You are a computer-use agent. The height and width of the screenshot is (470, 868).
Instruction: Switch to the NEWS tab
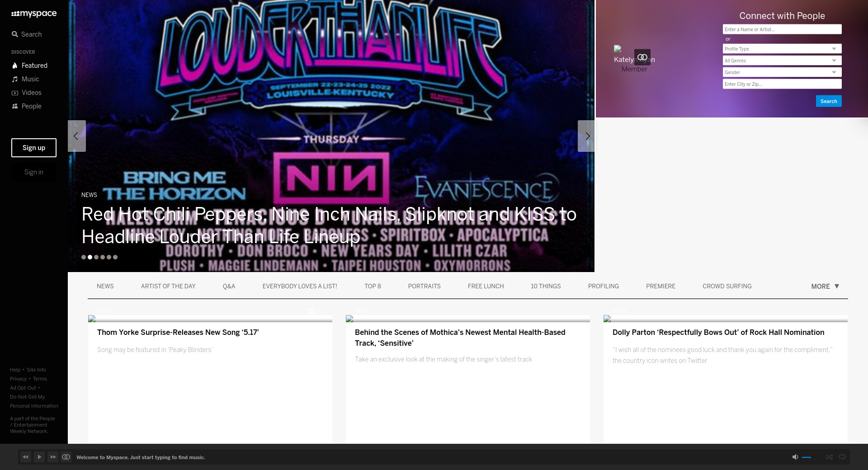click(x=105, y=287)
